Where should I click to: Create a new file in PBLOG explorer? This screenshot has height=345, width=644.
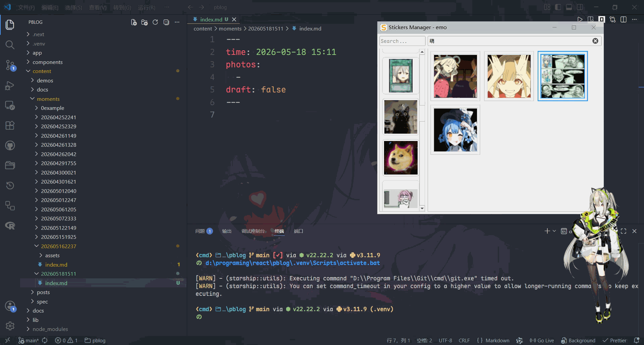point(133,22)
